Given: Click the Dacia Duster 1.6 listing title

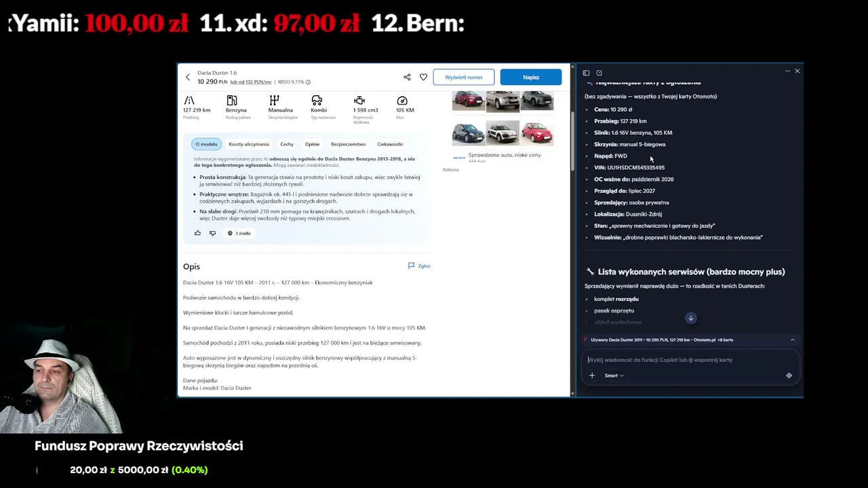Looking at the screenshot, I should point(217,73).
